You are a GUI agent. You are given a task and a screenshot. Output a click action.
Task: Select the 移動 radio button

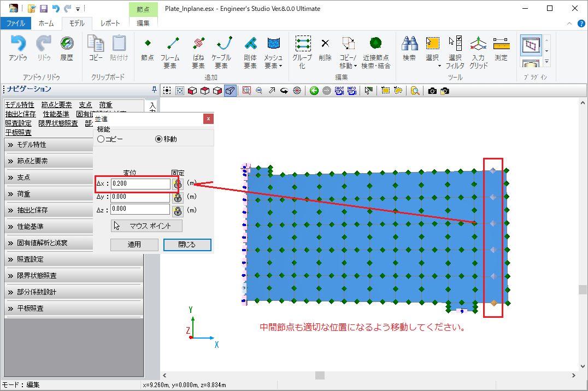pyautogui.click(x=158, y=139)
